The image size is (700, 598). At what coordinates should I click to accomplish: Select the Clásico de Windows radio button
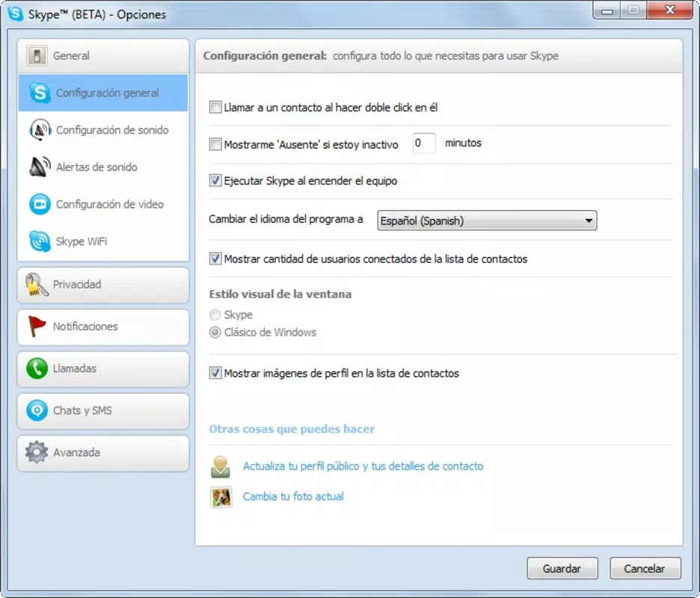tap(215, 332)
